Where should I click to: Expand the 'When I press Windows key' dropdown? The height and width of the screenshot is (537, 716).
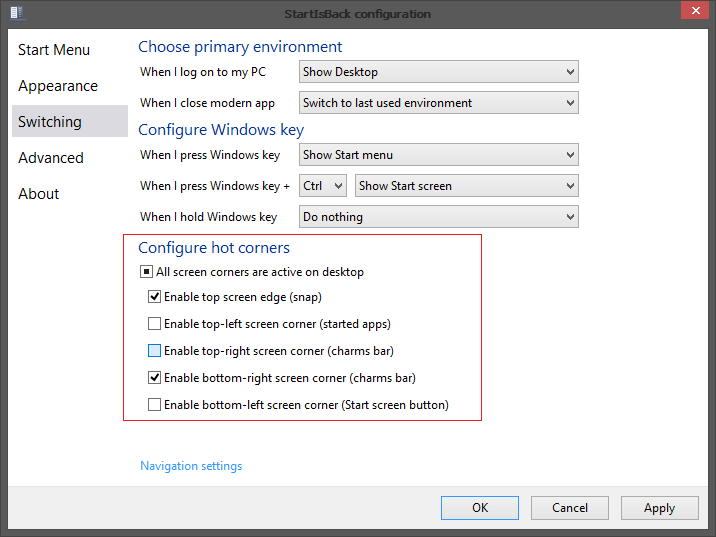pyautogui.click(x=438, y=155)
